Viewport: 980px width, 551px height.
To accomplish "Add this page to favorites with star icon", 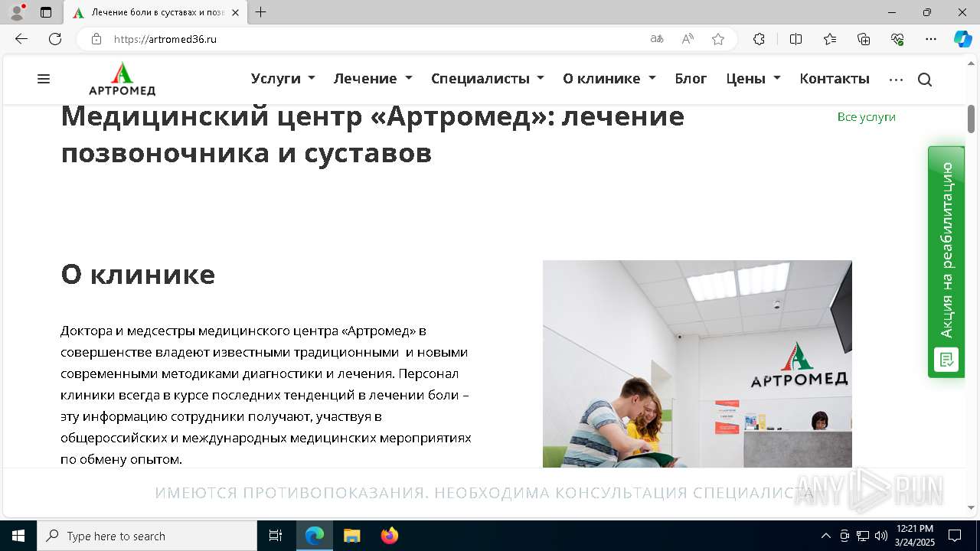I will (x=718, y=39).
